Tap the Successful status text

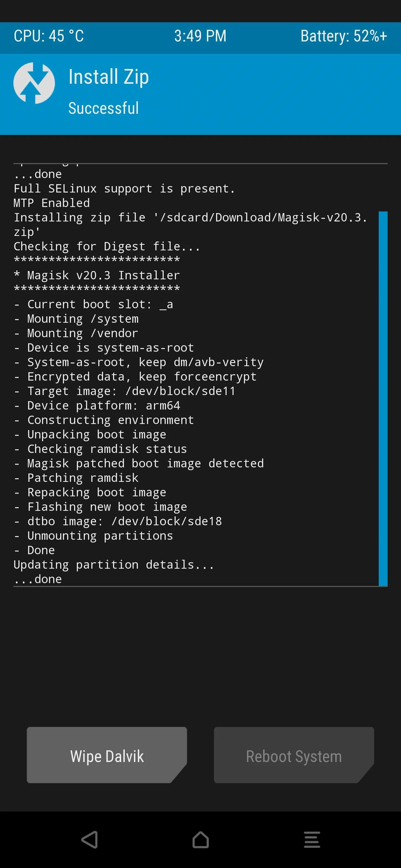pyautogui.click(x=104, y=108)
